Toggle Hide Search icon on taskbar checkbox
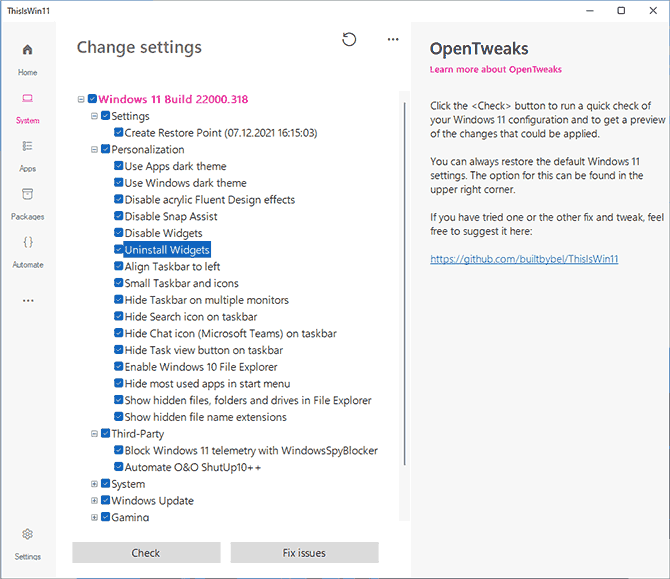670x579 pixels. click(118, 316)
